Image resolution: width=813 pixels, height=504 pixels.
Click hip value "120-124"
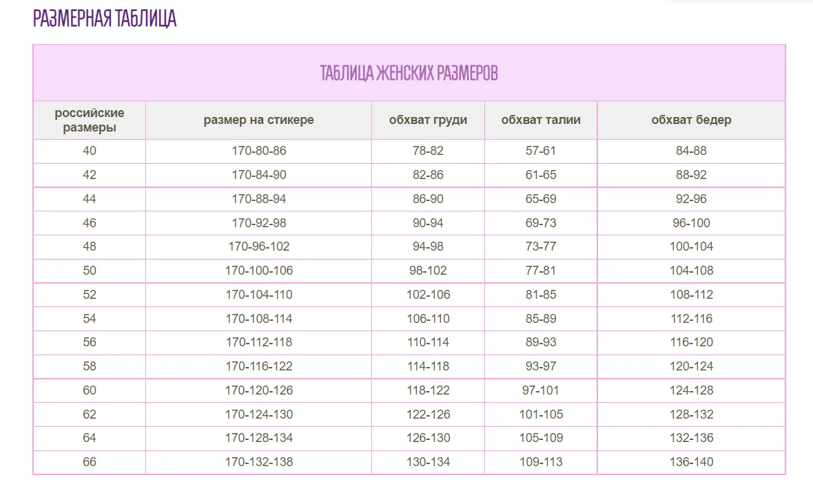691,366
